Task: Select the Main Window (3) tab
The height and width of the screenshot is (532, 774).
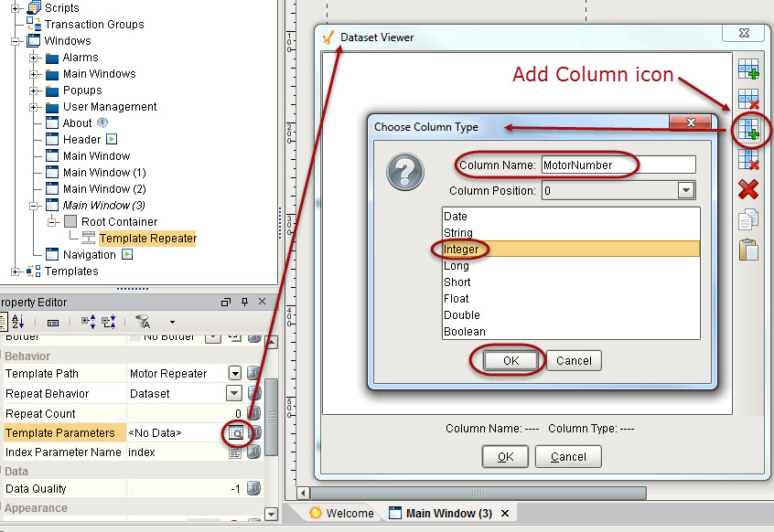Action: coord(448,513)
